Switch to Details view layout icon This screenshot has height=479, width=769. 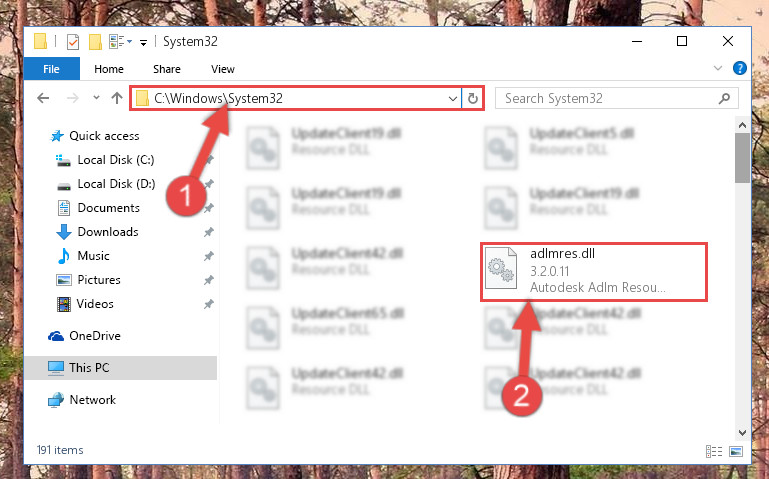[x=714, y=451]
